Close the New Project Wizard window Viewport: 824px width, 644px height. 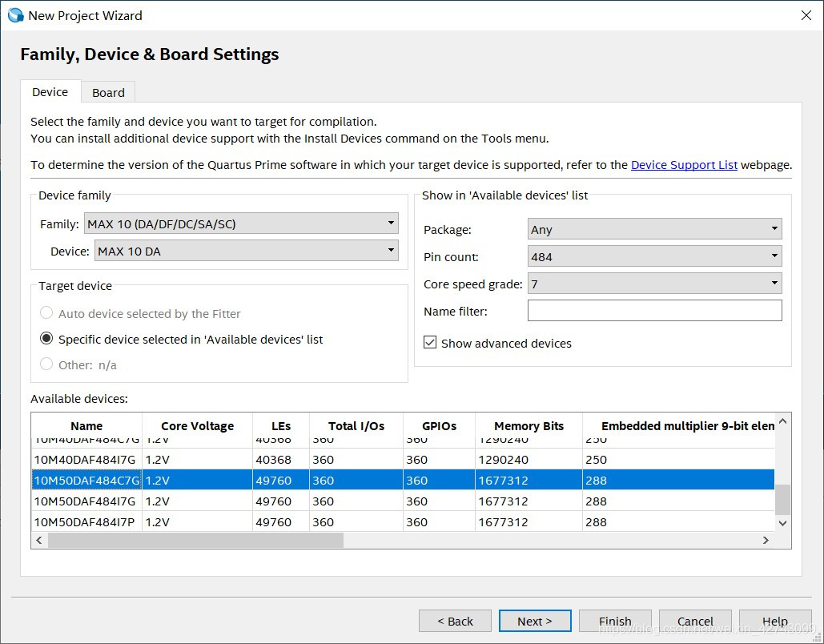coord(806,15)
